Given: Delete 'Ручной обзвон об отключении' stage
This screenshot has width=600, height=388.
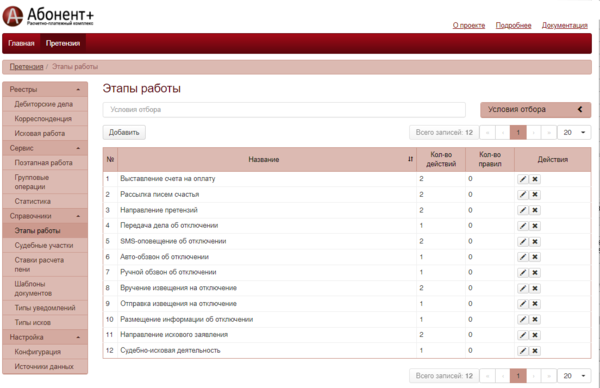Looking at the screenshot, I should tap(535, 272).
